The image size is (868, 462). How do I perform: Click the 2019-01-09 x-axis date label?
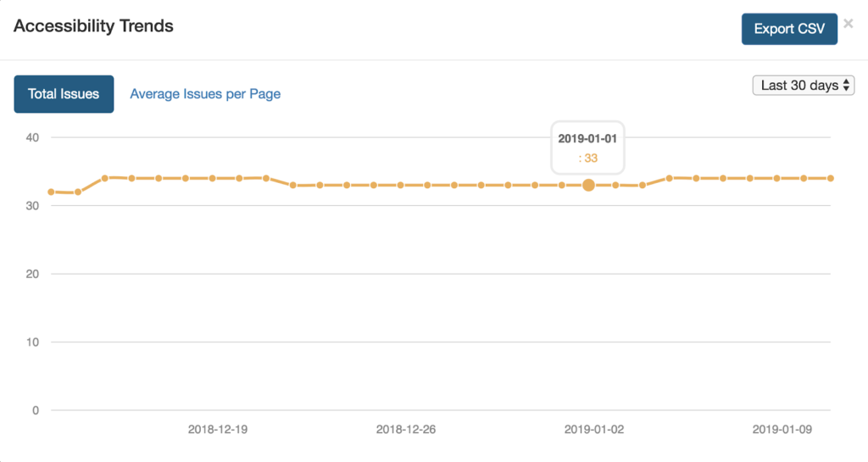(782, 430)
